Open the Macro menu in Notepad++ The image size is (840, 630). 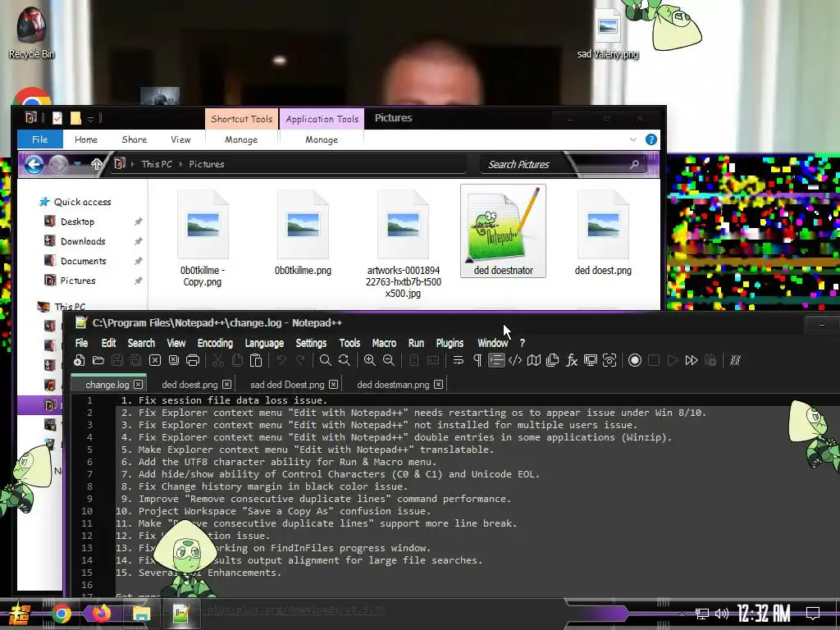pos(384,343)
